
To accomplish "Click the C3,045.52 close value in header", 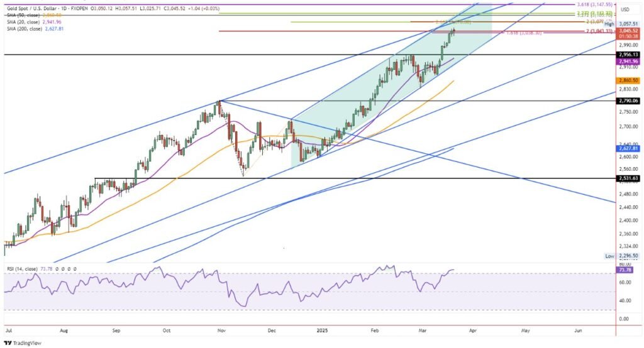I will [x=175, y=9].
